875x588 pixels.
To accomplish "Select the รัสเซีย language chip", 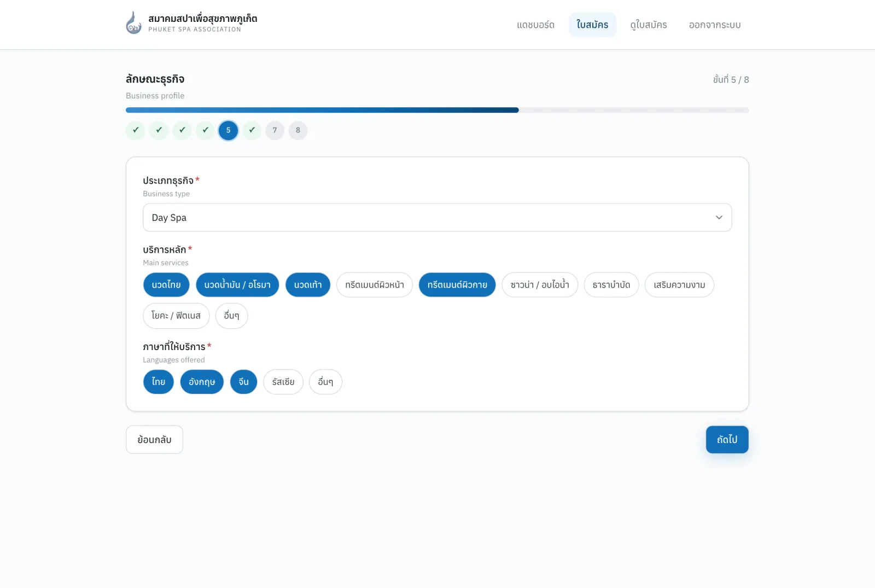I will click(x=283, y=382).
